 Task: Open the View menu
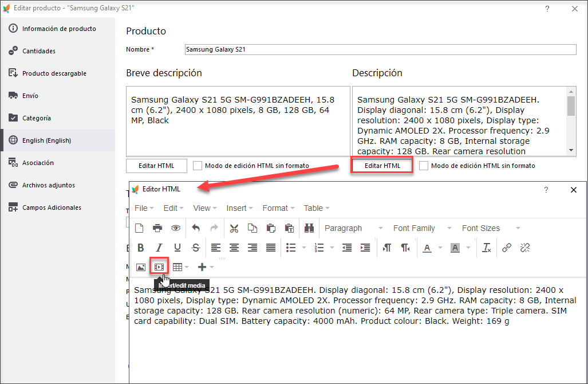tap(205, 208)
